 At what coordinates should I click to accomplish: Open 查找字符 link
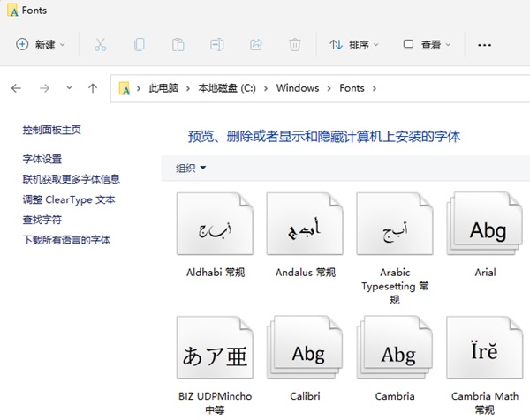coord(42,220)
